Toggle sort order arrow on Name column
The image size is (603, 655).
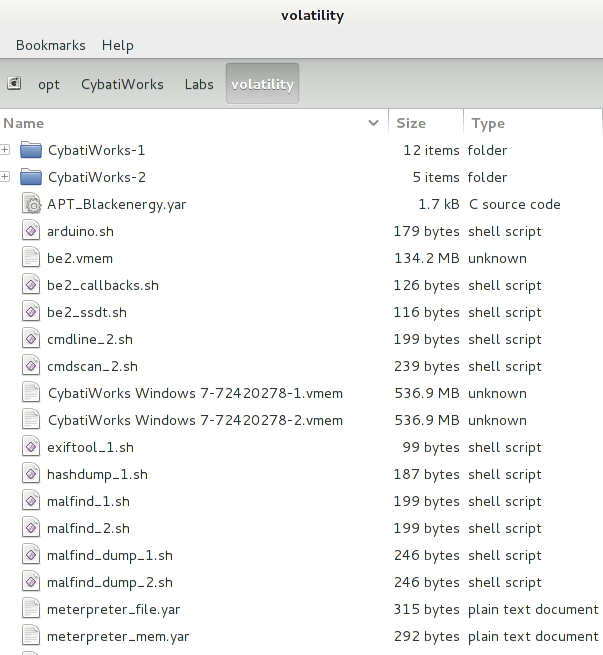(373, 123)
